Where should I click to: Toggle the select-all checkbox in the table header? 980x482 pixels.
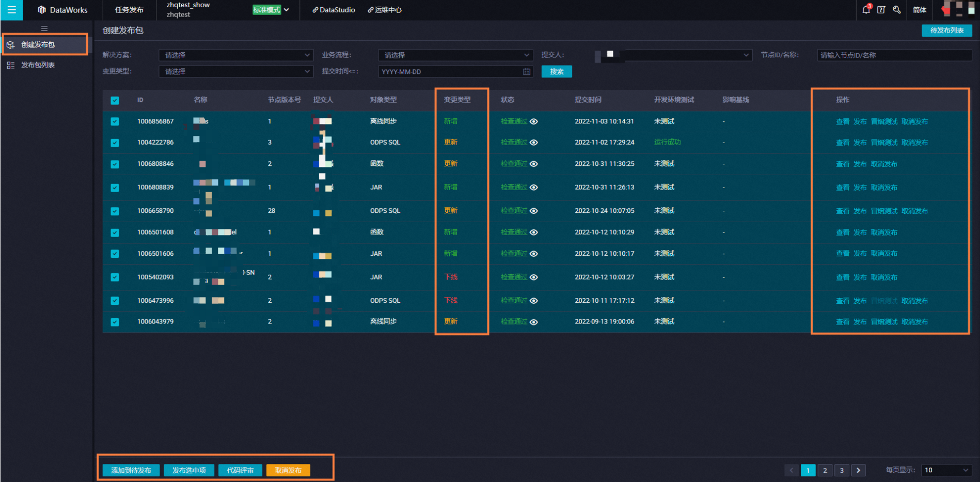115,100
